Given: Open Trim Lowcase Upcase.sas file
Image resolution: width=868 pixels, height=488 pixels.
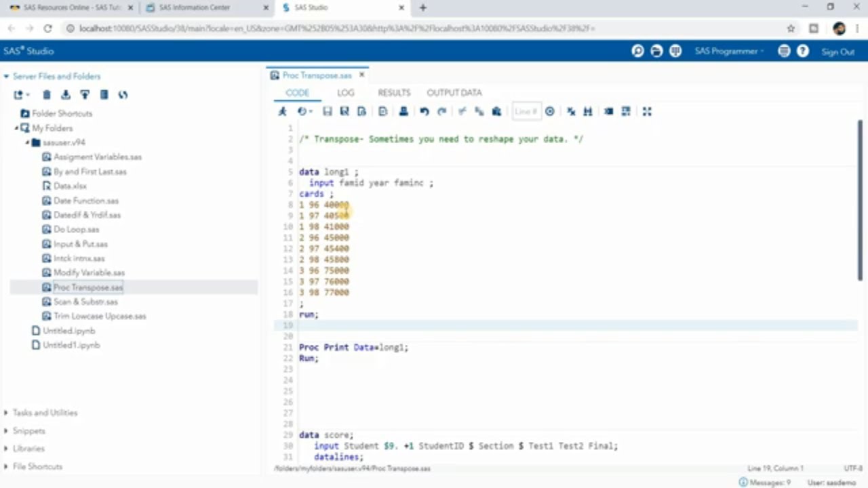Looking at the screenshot, I should [x=99, y=316].
